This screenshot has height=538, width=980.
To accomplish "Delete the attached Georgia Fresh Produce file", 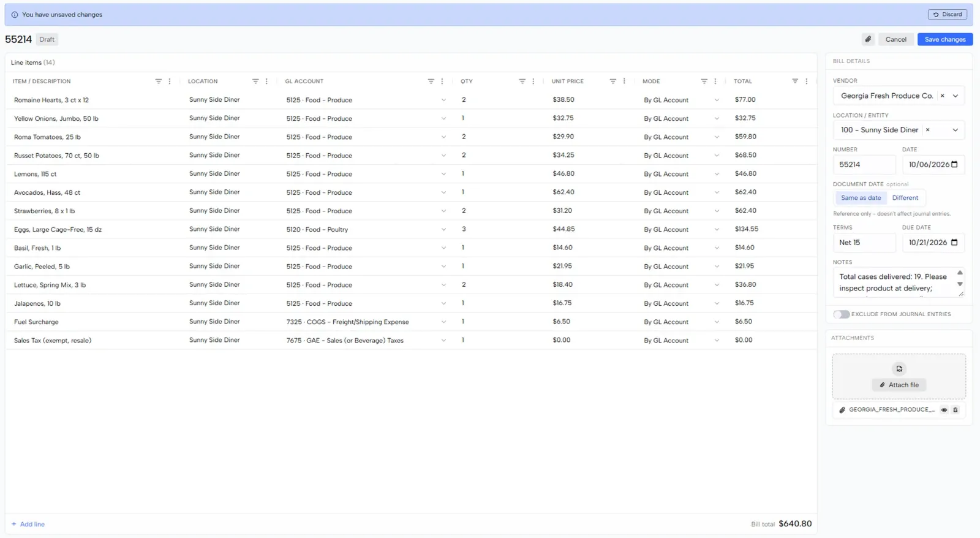I will [955, 410].
